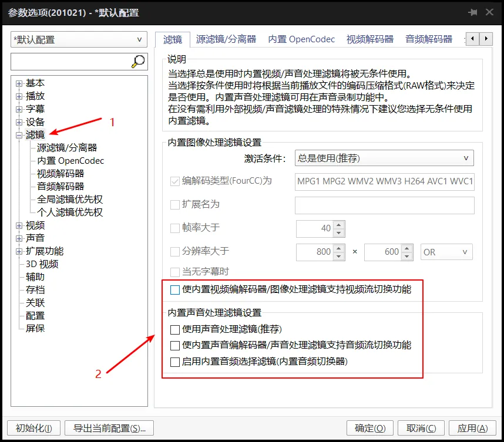Click the search magnifier icon

(x=137, y=61)
